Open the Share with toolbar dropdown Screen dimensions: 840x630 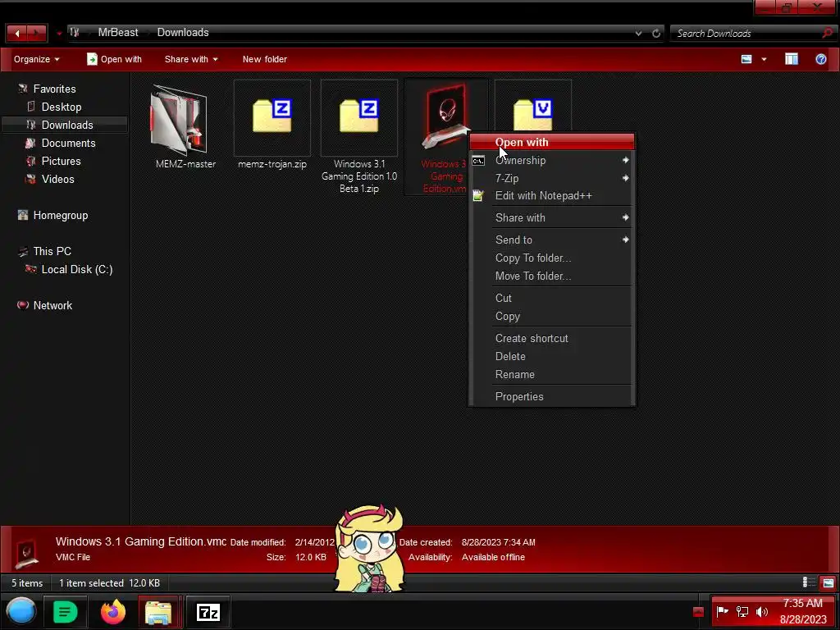coord(191,59)
